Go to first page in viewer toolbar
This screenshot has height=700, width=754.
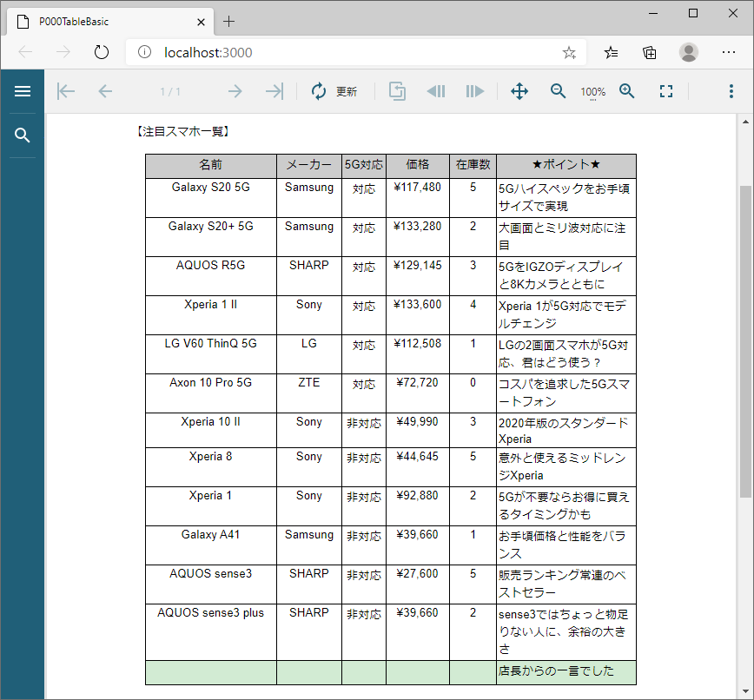tap(66, 91)
